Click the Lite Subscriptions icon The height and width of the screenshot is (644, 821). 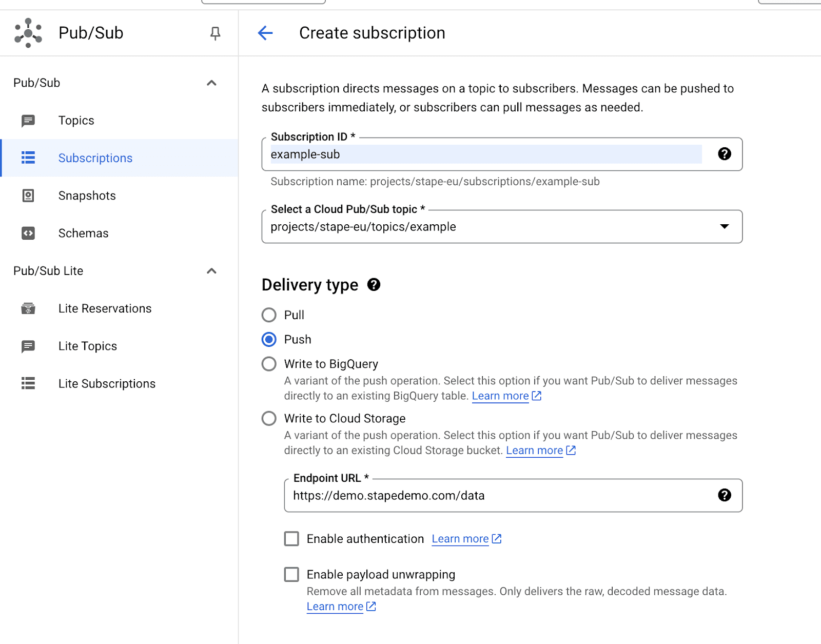pos(28,383)
